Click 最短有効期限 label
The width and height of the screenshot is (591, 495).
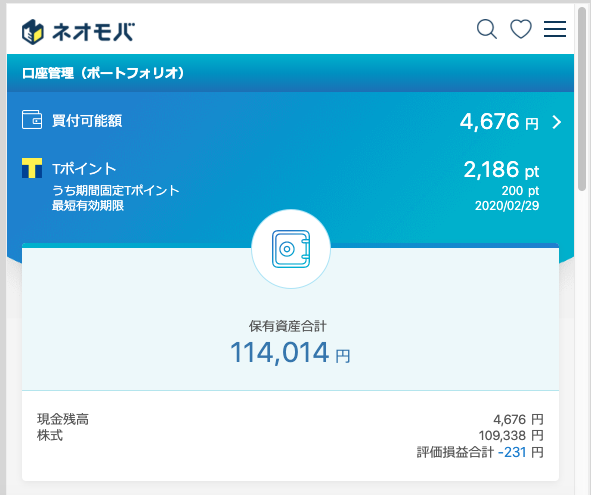click(x=88, y=206)
